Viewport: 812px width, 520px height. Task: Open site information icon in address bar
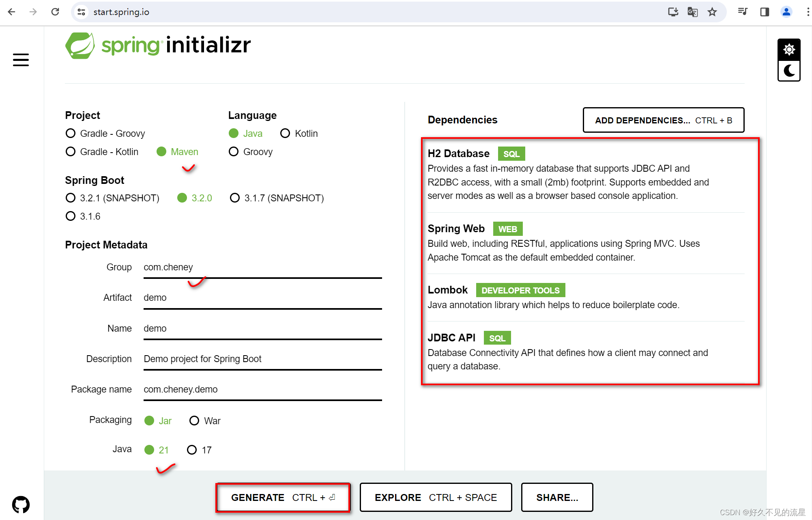[x=82, y=12]
